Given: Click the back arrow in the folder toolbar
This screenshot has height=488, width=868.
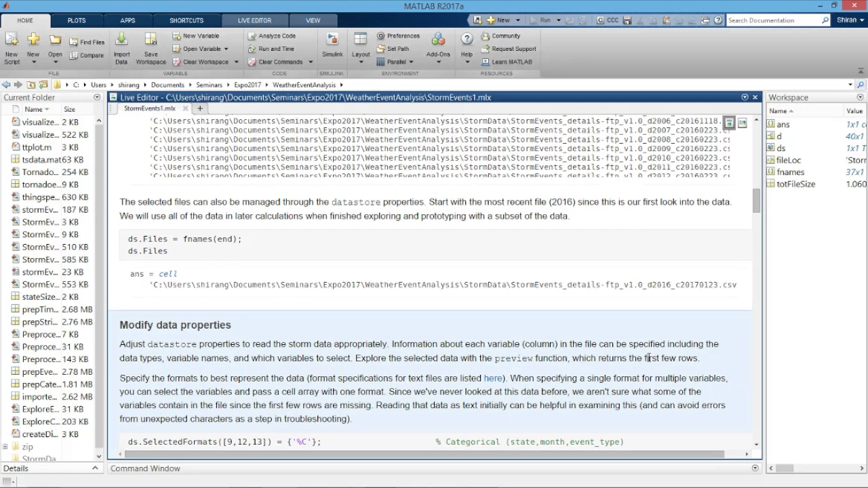Looking at the screenshot, I should (x=6, y=85).
